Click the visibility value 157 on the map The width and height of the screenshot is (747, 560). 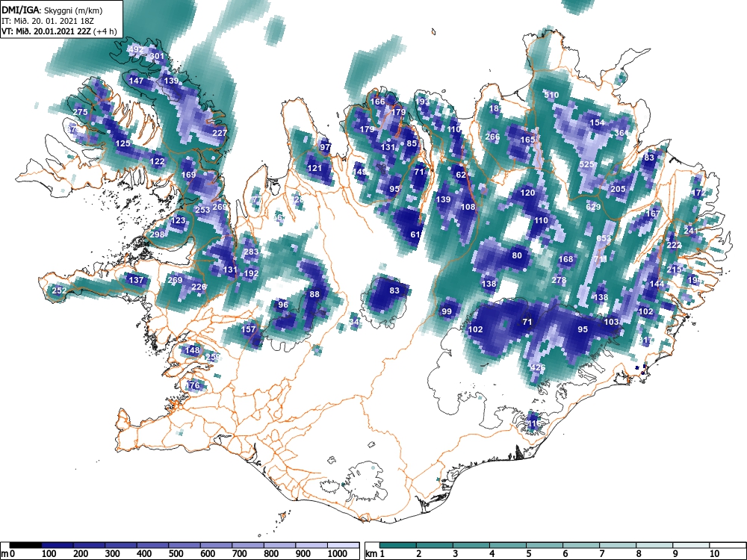tap(248, 329)
